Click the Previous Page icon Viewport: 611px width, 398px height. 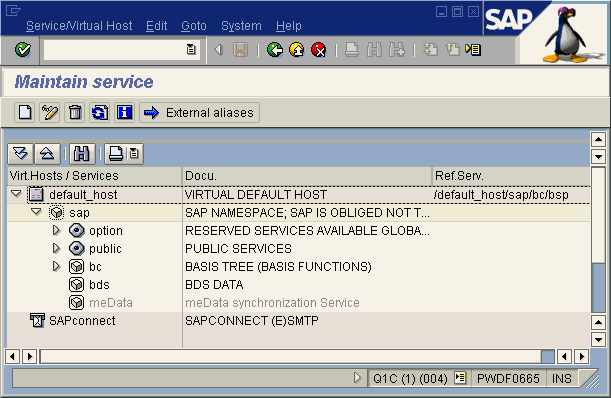(x=452, y=50)
